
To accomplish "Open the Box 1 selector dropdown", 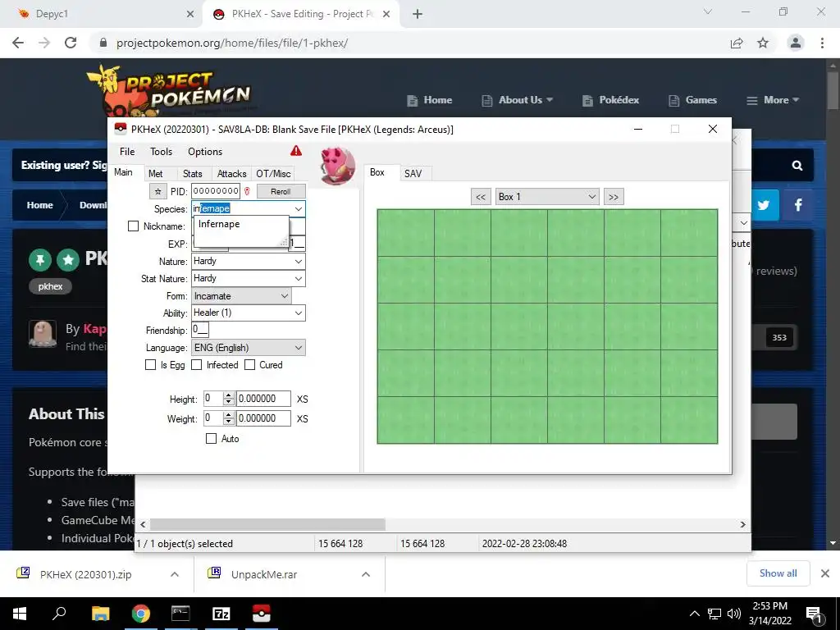I will (546, 197).
